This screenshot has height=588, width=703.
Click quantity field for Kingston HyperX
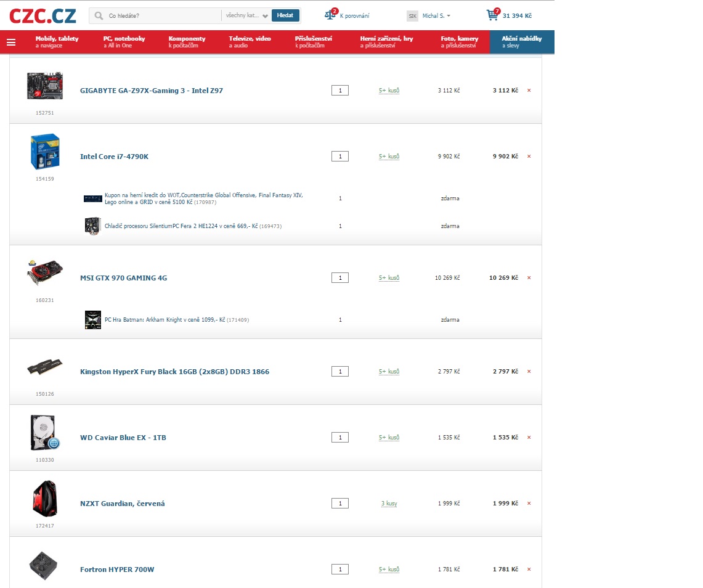point(340,372)
